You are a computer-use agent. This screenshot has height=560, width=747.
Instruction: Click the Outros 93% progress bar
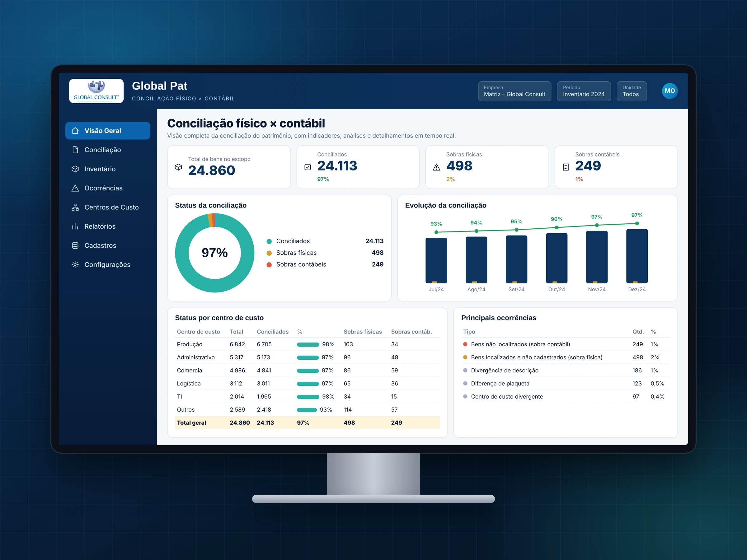307,410
